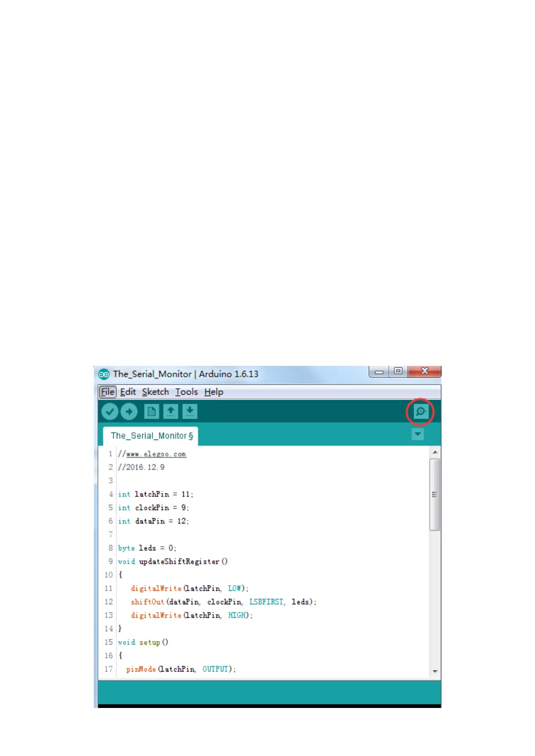
Task: Click the Arduino logo in title bar
Action: point(104,374)
